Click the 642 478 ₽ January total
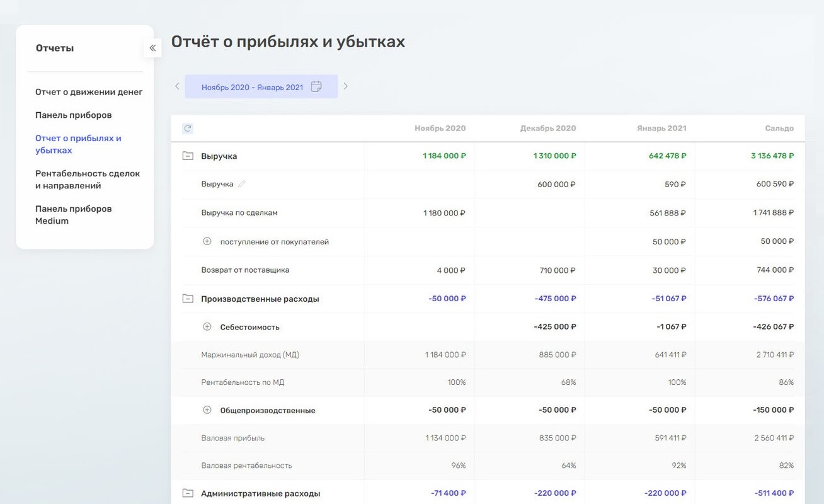The height and width of the screenshot is (504, 824). pos(668,156)
